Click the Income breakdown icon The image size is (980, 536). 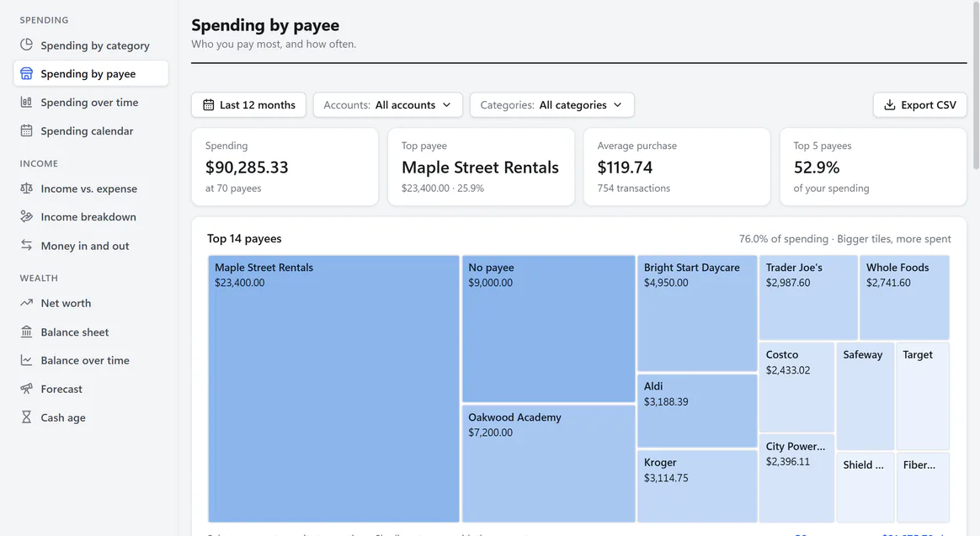point(26,216)
